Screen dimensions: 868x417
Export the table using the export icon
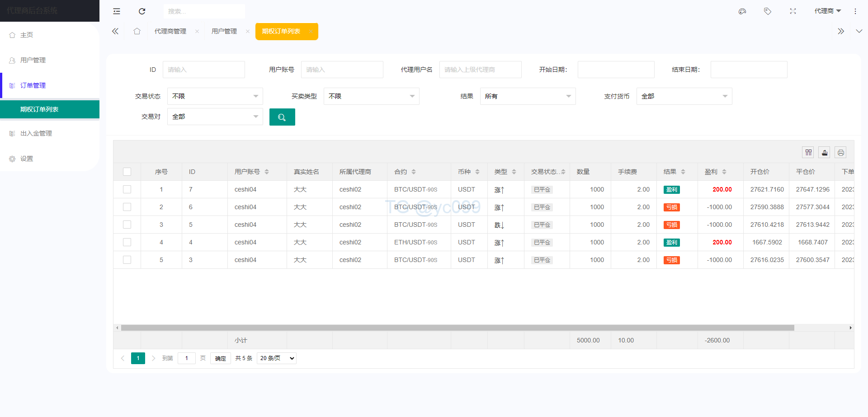(824, 152)
